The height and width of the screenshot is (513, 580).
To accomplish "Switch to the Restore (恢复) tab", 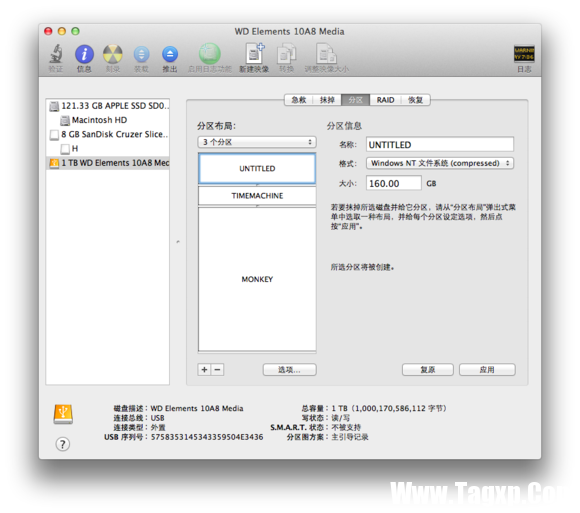I will 415,100.
